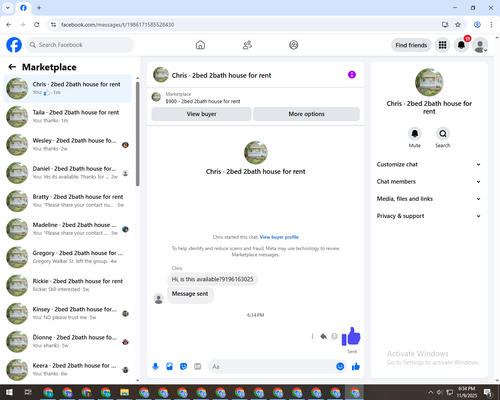Screen dimensions: 500x400
Task: Open conversation information purple icon
Action: (x=352, y=75)
